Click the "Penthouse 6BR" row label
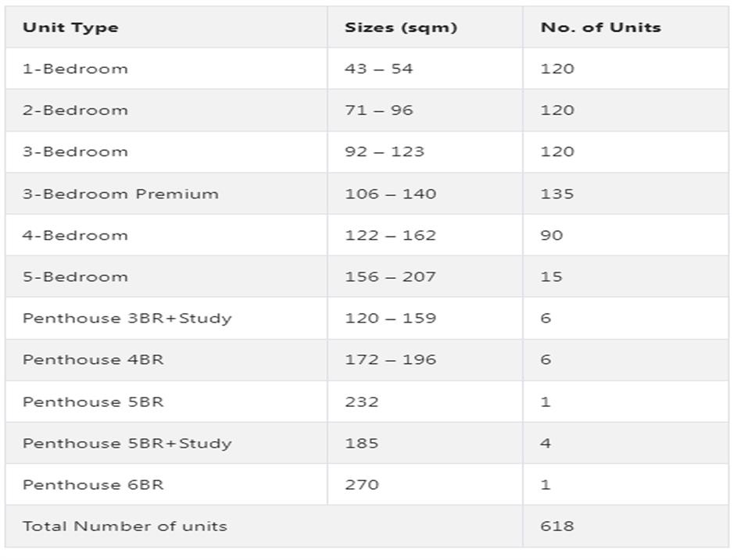The width and height of the screenshot is (737, 560). (x=93, y=484)
